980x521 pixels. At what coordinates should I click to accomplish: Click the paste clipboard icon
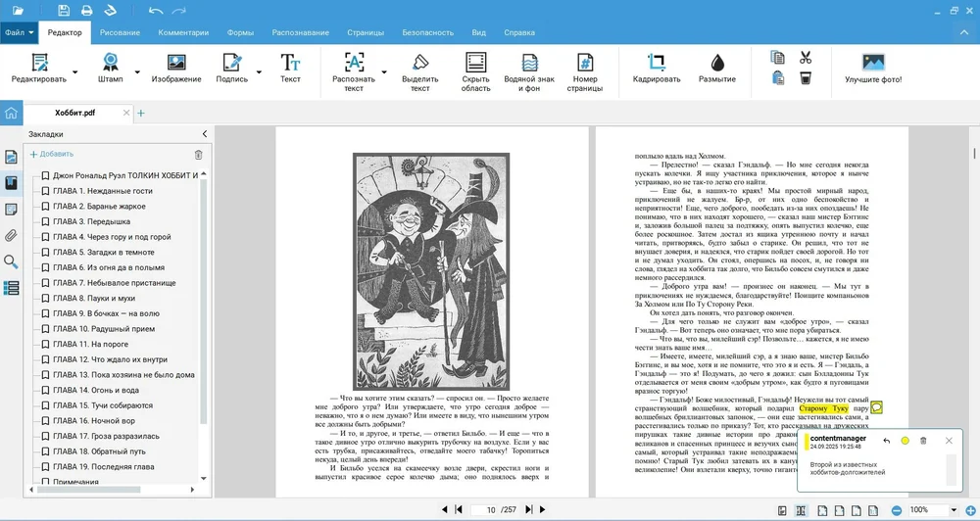click(777, 78)
